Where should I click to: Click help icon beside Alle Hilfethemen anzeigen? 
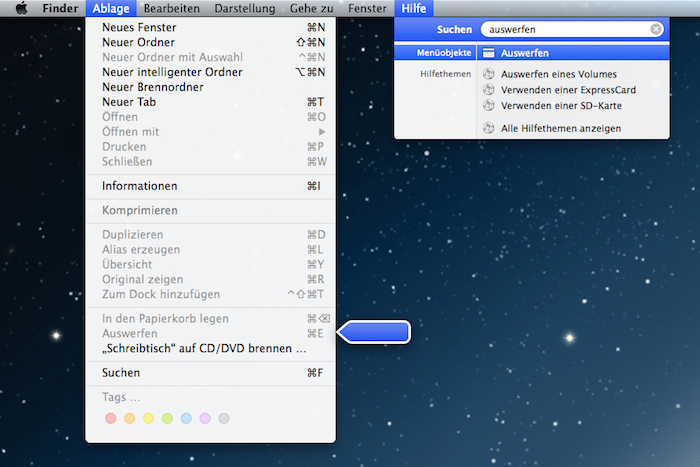point(489,128)
